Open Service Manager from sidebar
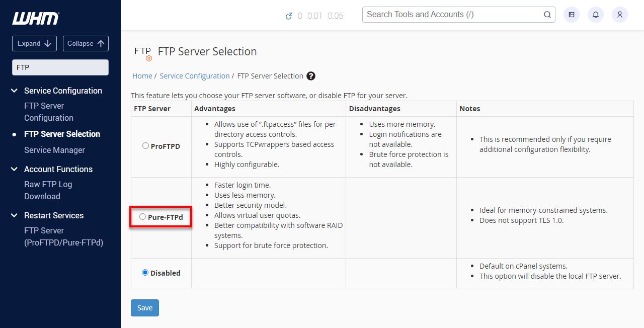644x328 pixels. (x=54, y=150)
